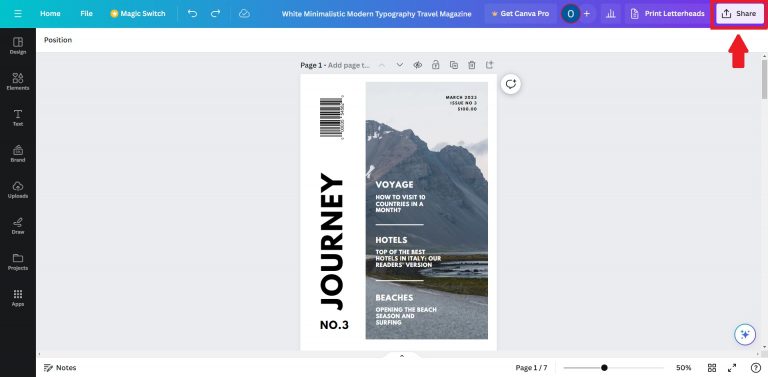The width and height of the screenshot is (768, 377).
Task: Open Magic Switch
Action: coord(138,14)
